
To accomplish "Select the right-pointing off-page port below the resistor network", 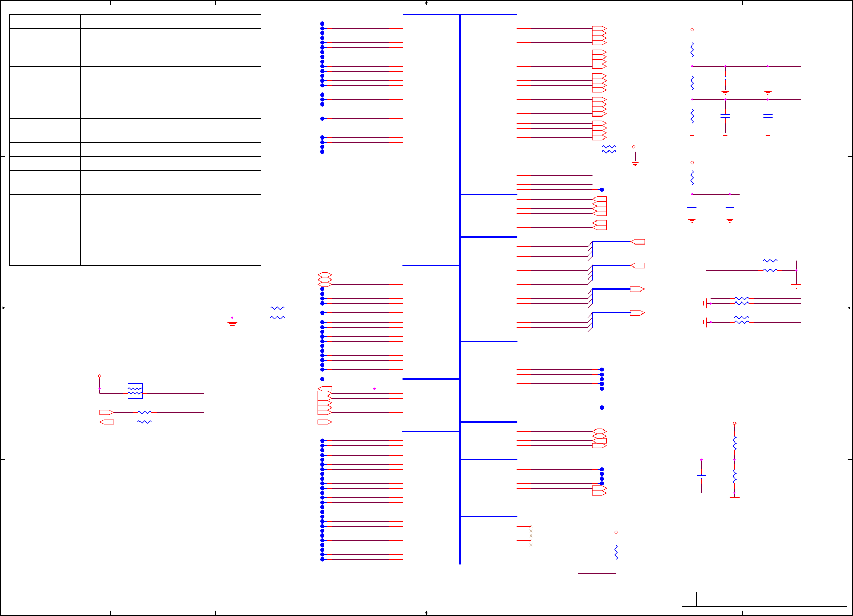I will point(107,412).
